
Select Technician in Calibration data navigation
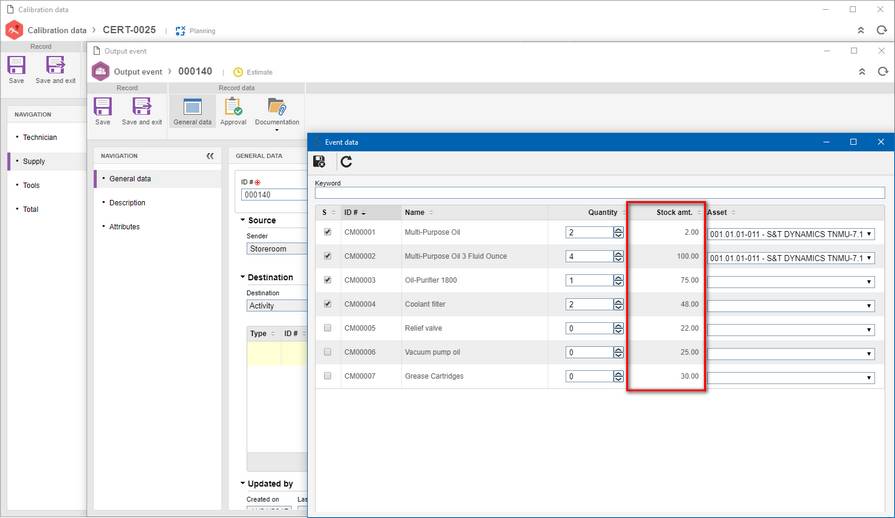[x=40, y=137]
